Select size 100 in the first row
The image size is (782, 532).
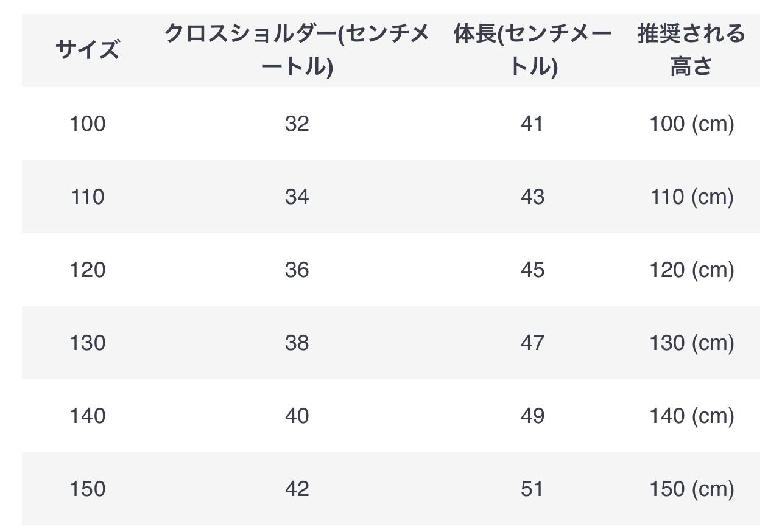pyautogui.click(x=87, y=124)
